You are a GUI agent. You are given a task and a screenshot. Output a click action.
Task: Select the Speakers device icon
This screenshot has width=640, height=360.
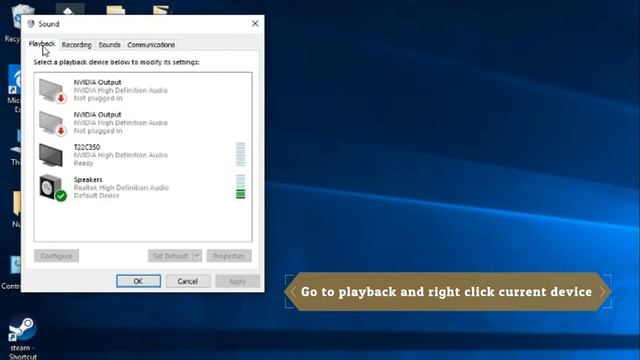(x=52, y=188)
